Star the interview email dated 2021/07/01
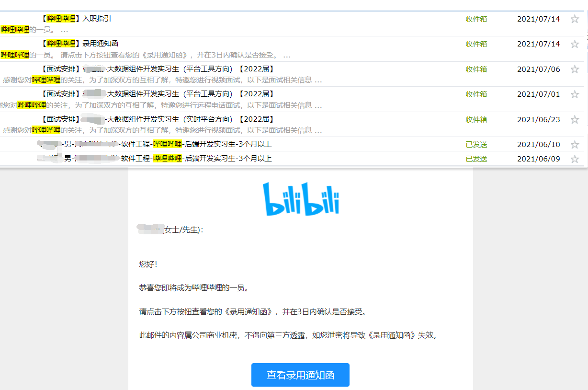 click(x=575, y=94)
